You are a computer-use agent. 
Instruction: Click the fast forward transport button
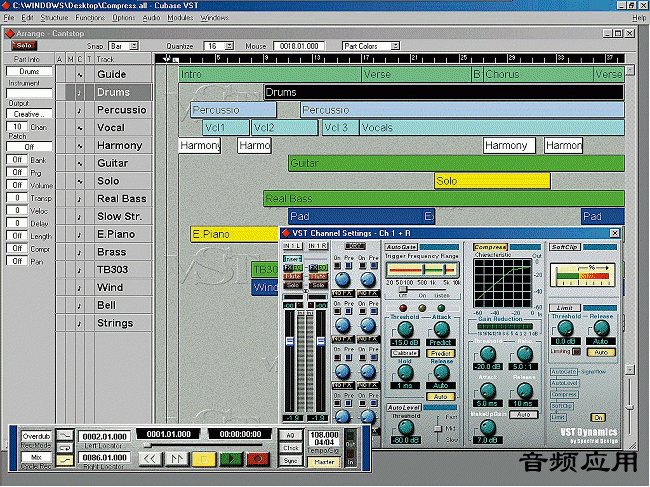[x=177, y=459]
